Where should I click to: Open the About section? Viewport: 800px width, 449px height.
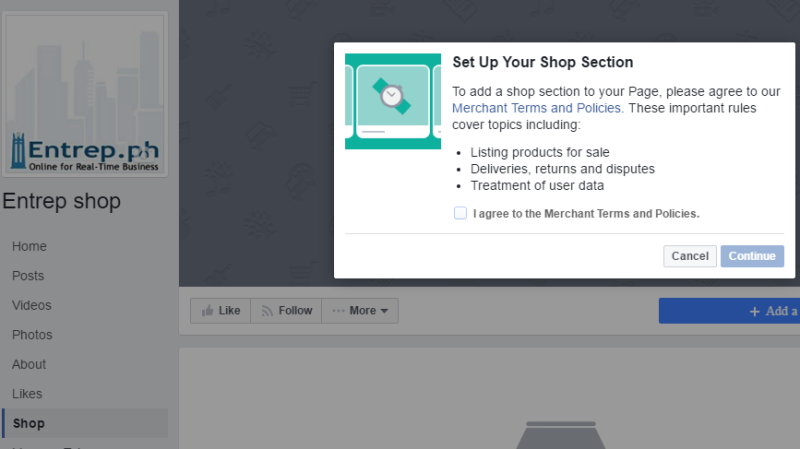[29, 365]
